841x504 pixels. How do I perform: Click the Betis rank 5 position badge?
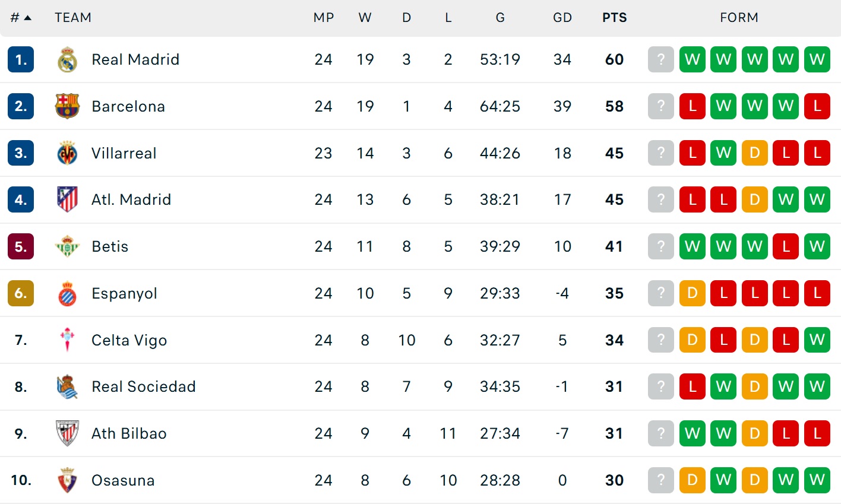click(x=21, y=246)
